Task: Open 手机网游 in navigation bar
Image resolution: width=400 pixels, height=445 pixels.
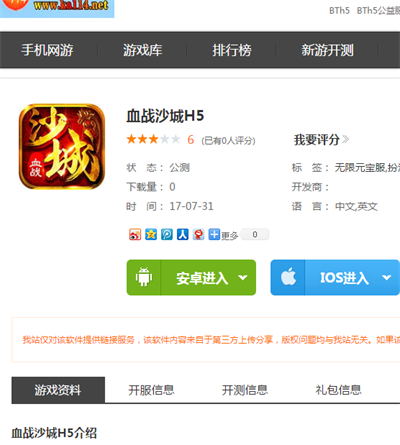Action: pyautogui.click(x=47, y=50)
